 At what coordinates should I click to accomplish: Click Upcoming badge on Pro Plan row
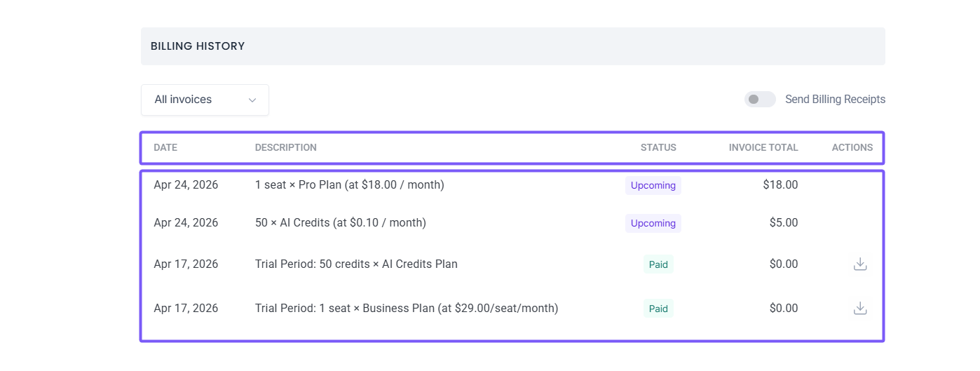pos(653,186)
